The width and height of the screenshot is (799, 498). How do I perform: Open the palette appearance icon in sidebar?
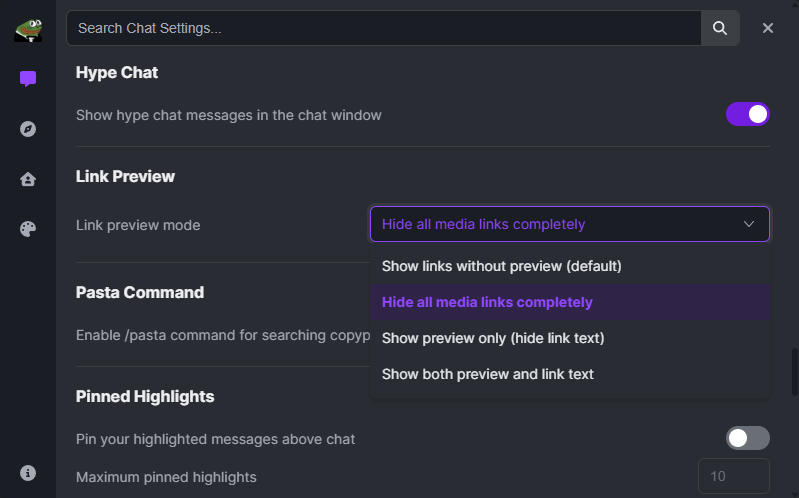point(28,229)
